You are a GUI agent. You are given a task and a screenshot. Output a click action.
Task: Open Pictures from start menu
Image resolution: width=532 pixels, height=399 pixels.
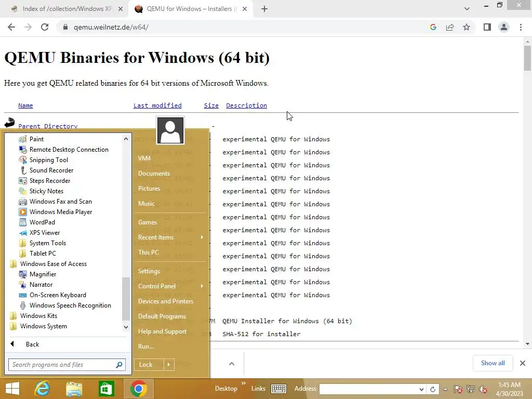(149, 189)
